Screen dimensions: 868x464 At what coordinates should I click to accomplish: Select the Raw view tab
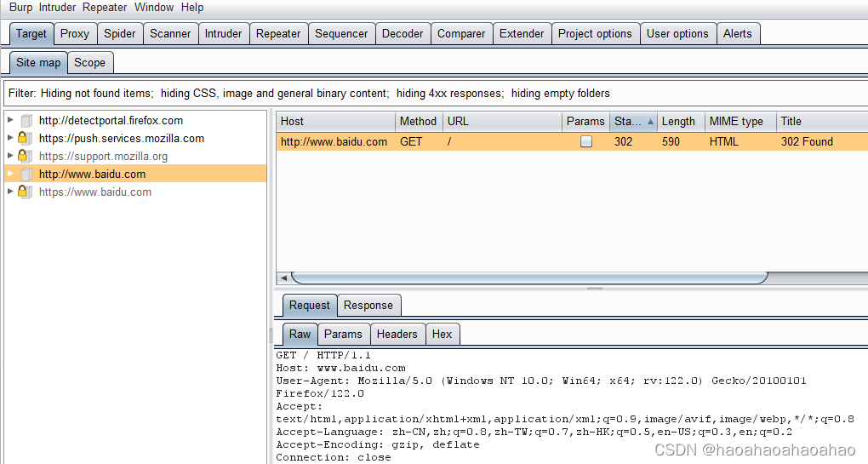[300, 334]
